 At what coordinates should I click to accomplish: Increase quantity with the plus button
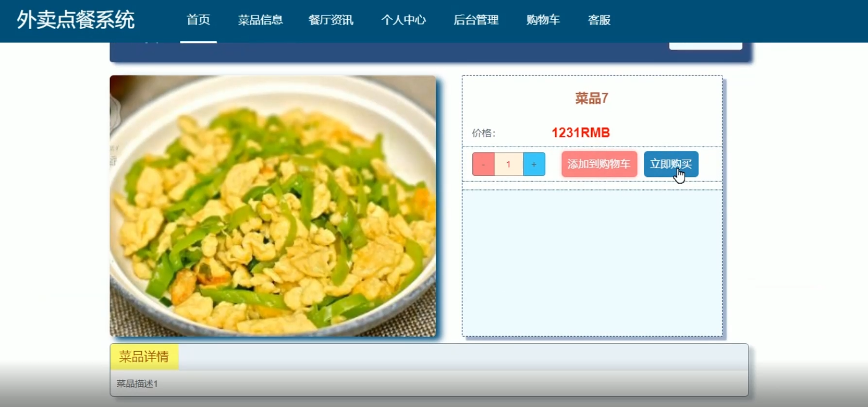pyautogui.click(x=534, y=164)
